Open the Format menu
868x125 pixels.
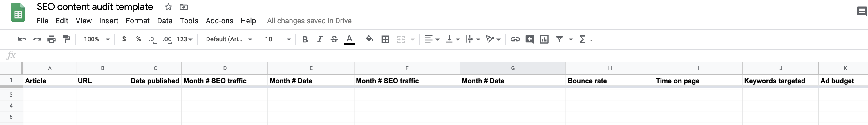coord(138,21)
